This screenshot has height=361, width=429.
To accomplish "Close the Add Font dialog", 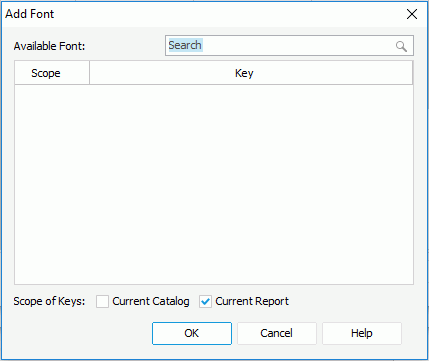I will point(412,14).
